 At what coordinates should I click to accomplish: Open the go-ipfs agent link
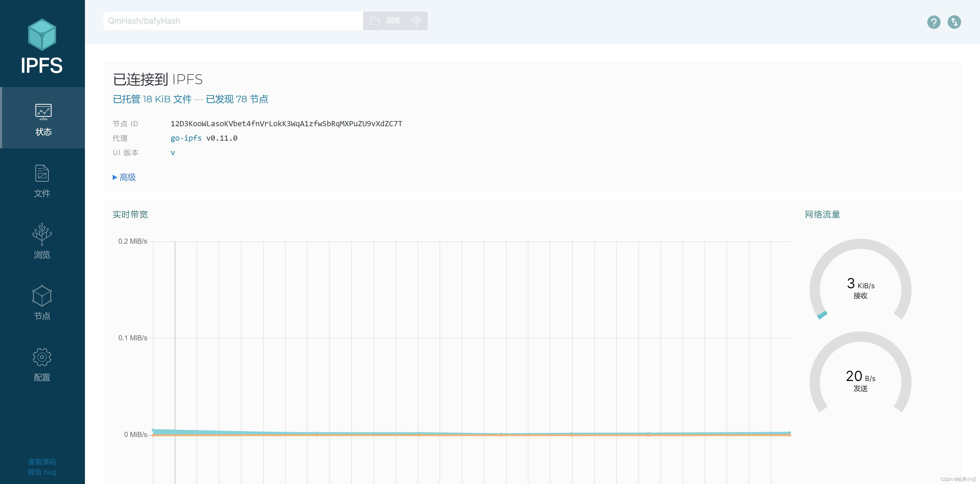[186, 138]
